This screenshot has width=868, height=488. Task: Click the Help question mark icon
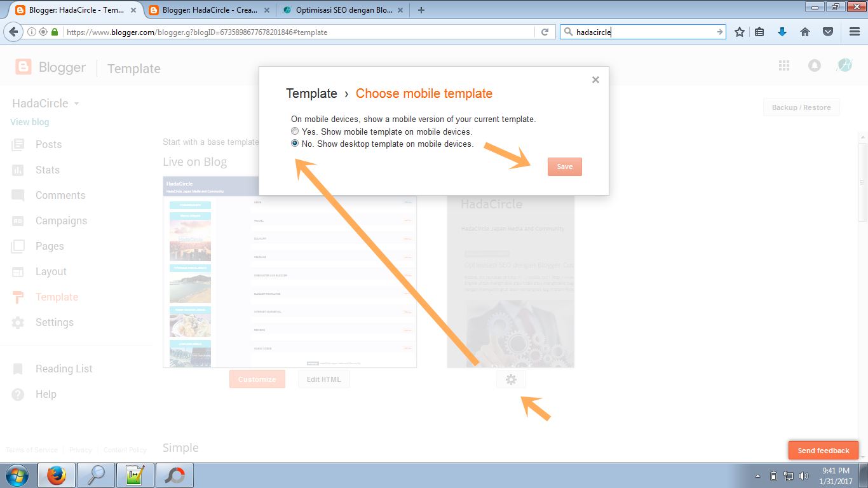(x=18, y=394)
